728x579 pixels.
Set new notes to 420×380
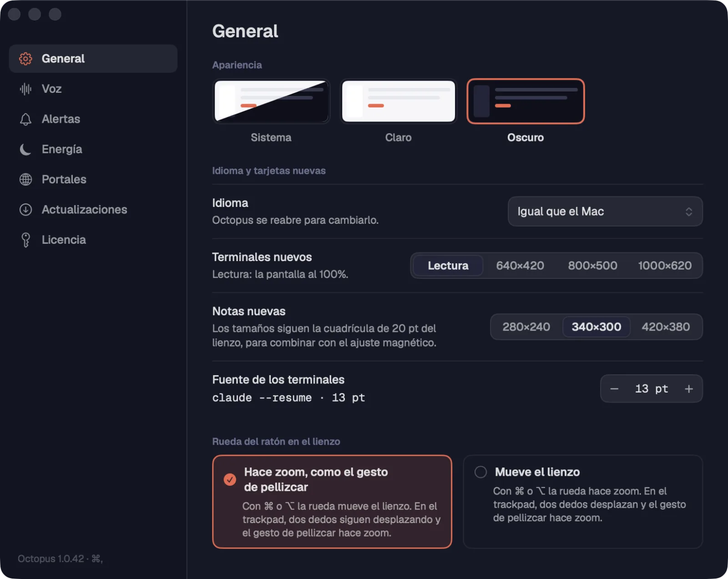click(x=666, y=327)
